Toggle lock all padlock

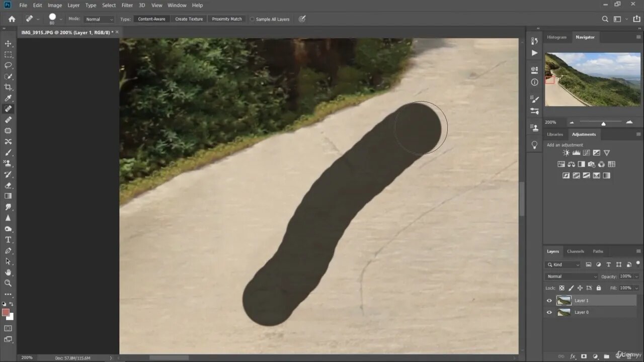599,288
